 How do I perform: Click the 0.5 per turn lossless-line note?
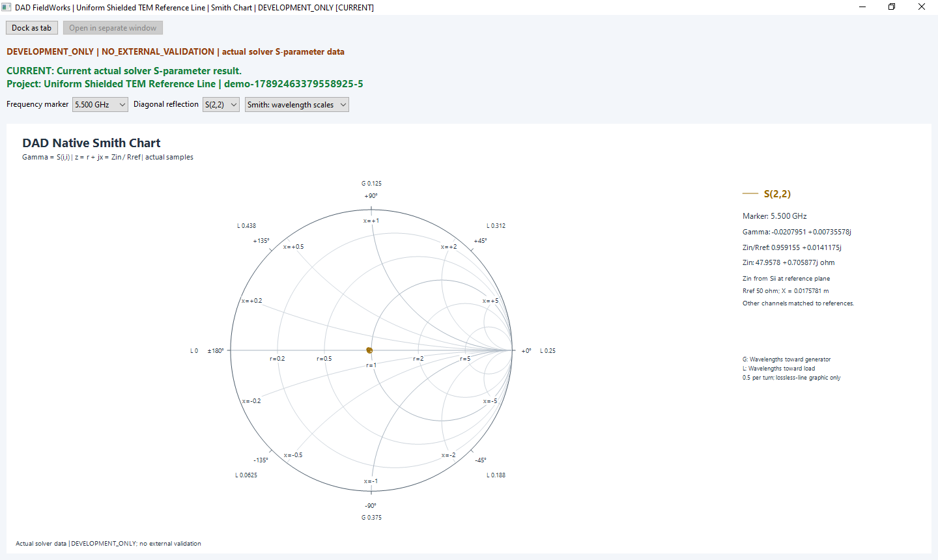tap(791, 378)
